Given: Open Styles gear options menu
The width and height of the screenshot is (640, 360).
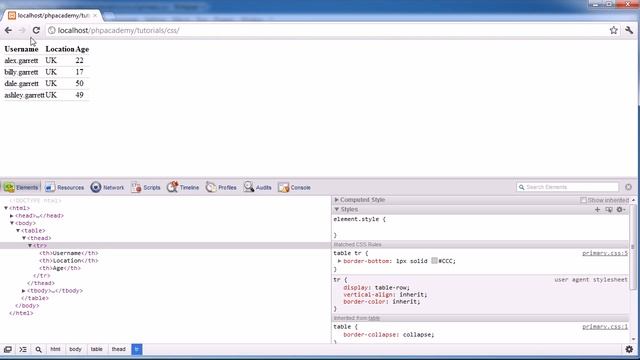Looking at the screenshot, I should click(x=620, y=209).
